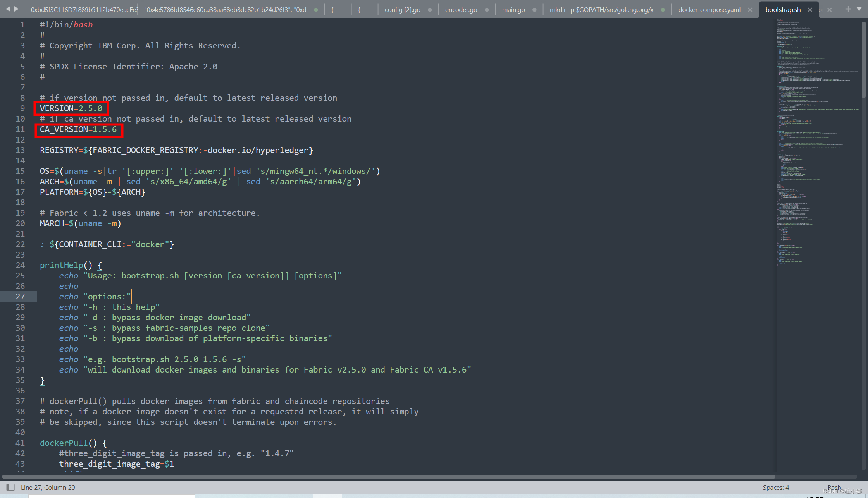The width and height of the screenshot is (868, 498).
Task: Open a new tab with the plus icon
Action: tap(848, 9)
